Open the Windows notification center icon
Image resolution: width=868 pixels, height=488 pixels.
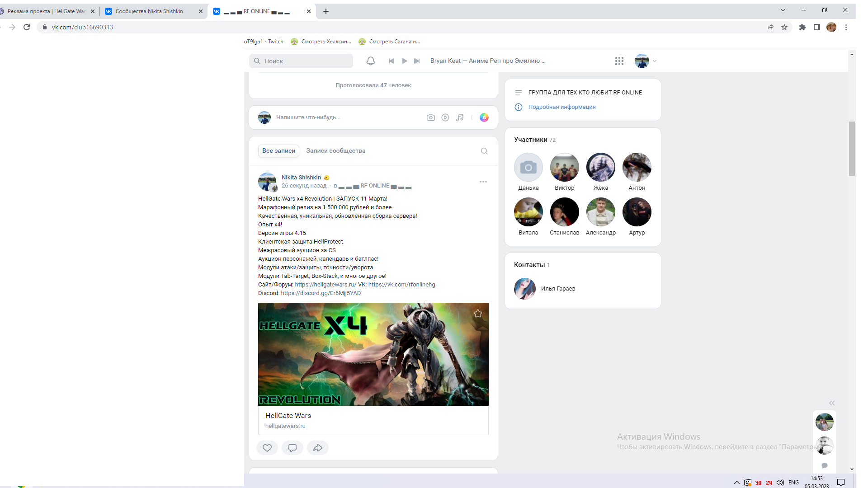click(841, 482)
